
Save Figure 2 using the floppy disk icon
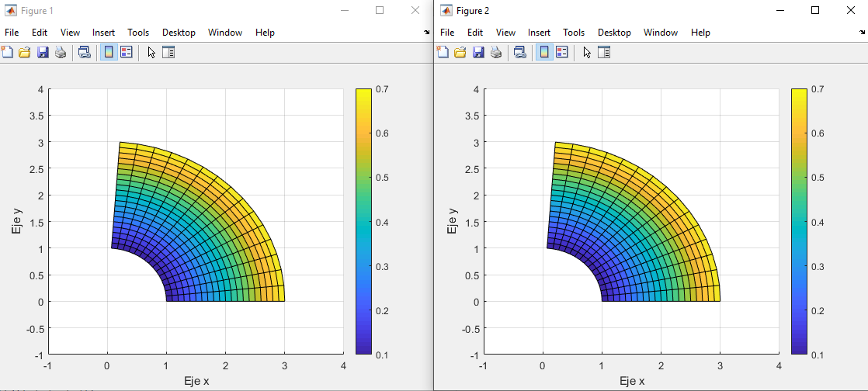(478, 52)
